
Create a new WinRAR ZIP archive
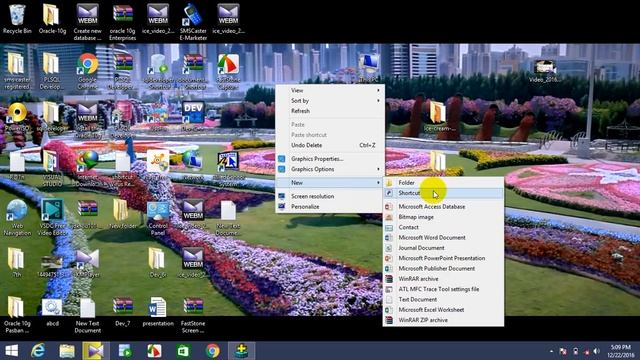click(443, 320)
